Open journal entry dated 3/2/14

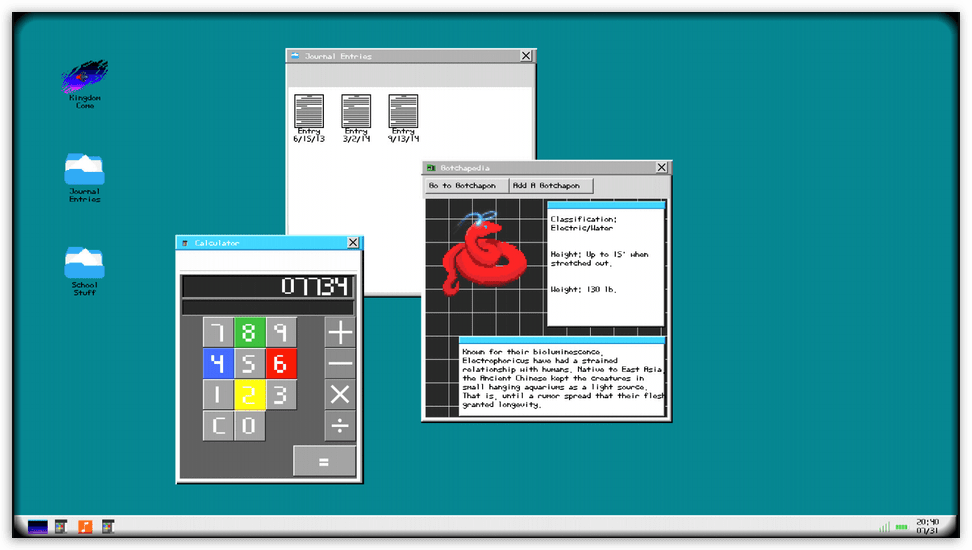pyautogui.click(x=356, y=112)
